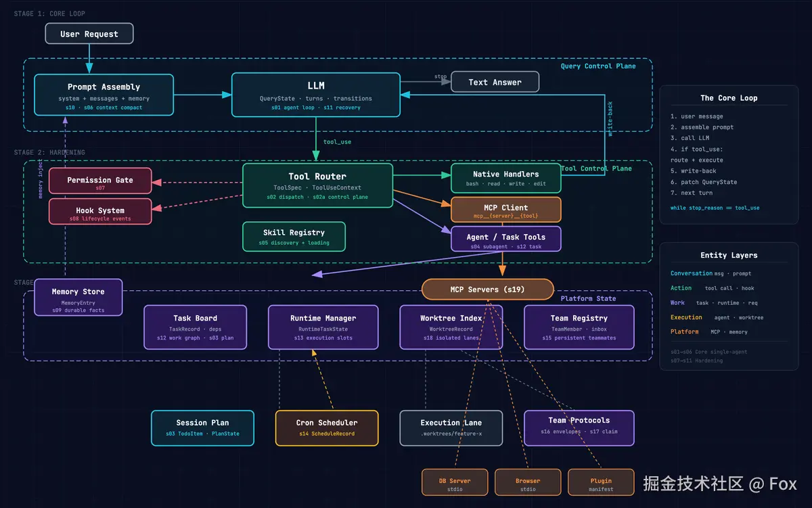
Task: Select the MCP Servers (s19) pill
Action: [487, 290]
